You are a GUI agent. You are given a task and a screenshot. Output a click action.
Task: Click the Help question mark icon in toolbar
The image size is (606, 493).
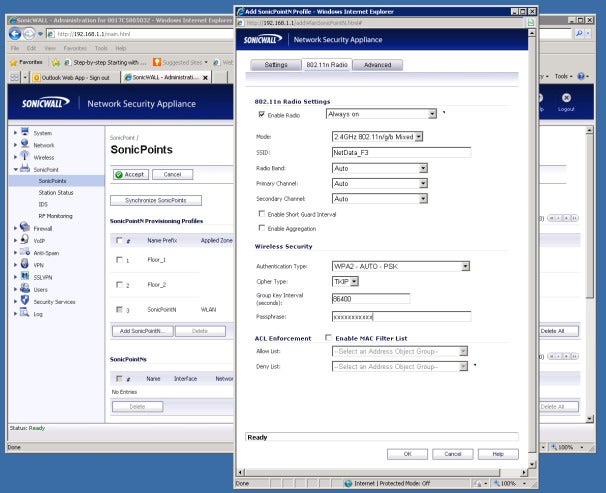[x=581, y=76]
